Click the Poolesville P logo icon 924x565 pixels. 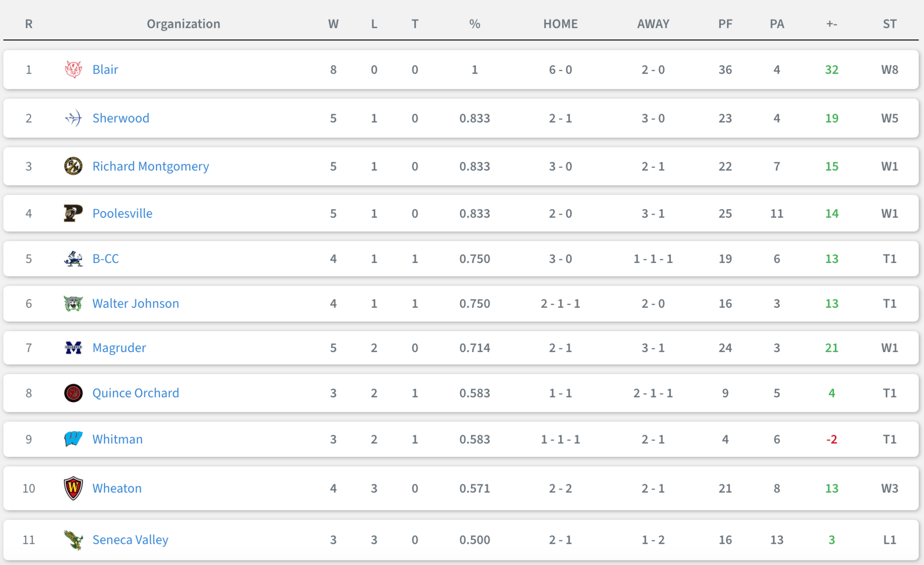point(73,213)
